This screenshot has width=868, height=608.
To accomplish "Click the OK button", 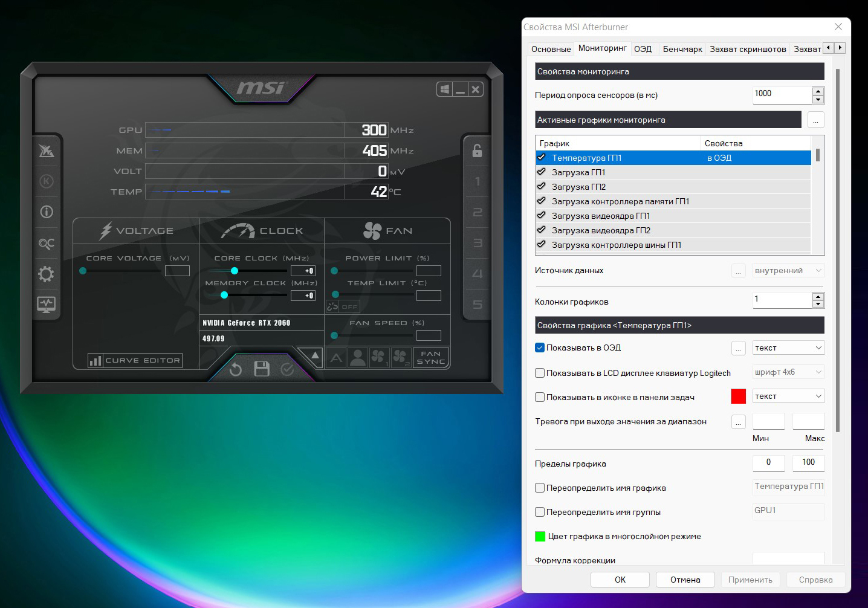I will [620, 580].
